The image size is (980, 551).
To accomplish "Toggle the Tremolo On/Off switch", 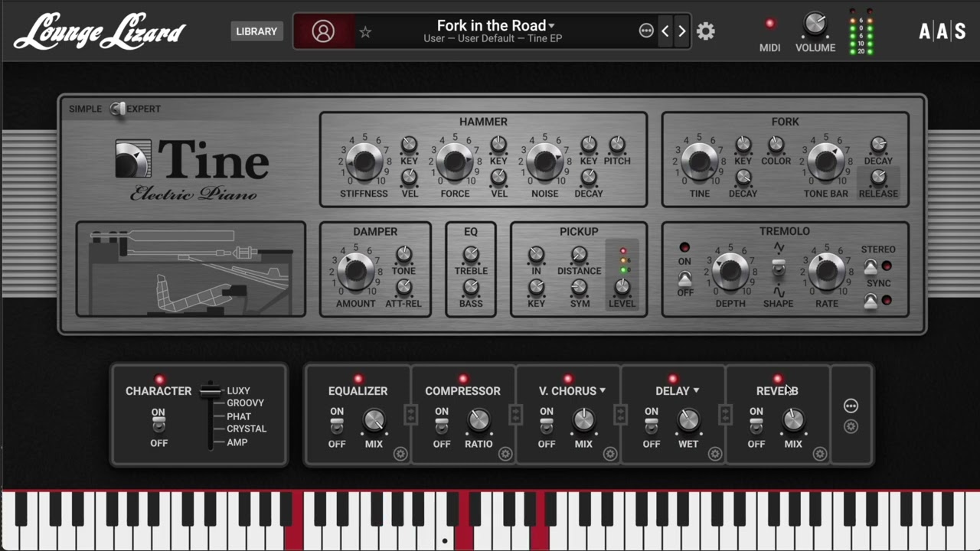I will tap(684, 278).
